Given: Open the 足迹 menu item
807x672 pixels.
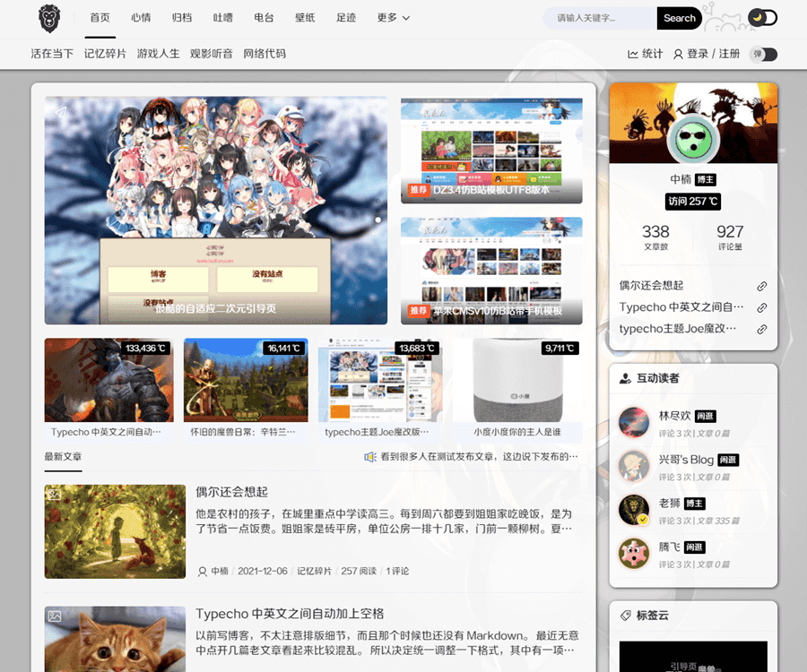Looking at the screenshot, I should tap(346, 18).
